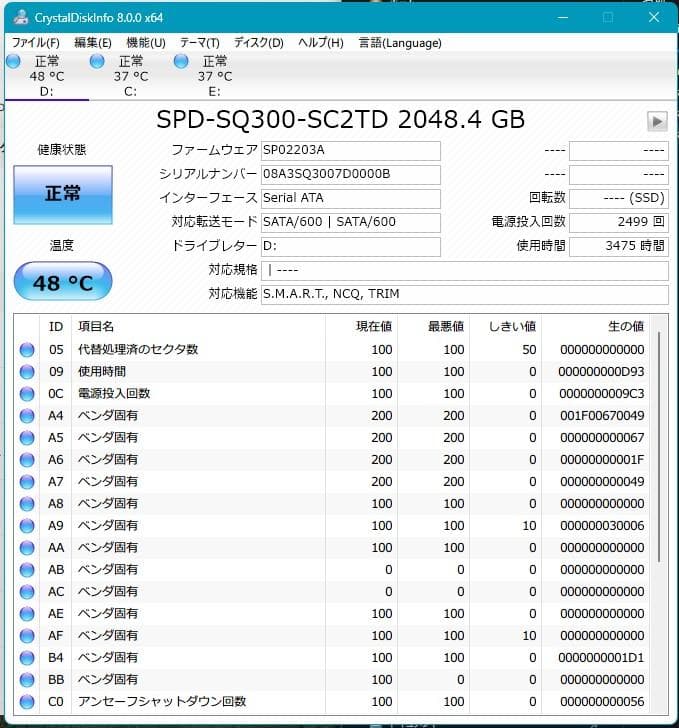Click status circle for attribute B4
The width and height of the screenshot is (679, 728).
(x=27, y=657)
